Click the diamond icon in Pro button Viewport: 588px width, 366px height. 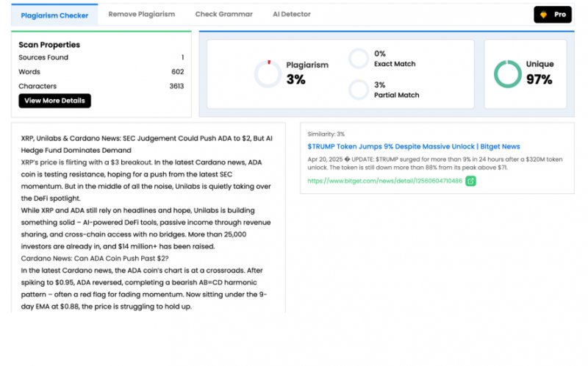tap(544, 15)
